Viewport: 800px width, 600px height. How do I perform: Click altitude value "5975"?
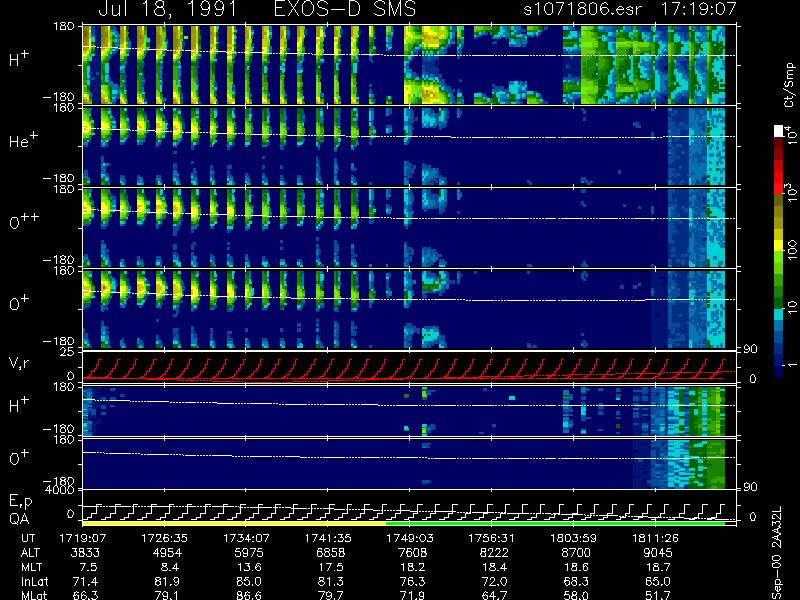tap(249, 553)
